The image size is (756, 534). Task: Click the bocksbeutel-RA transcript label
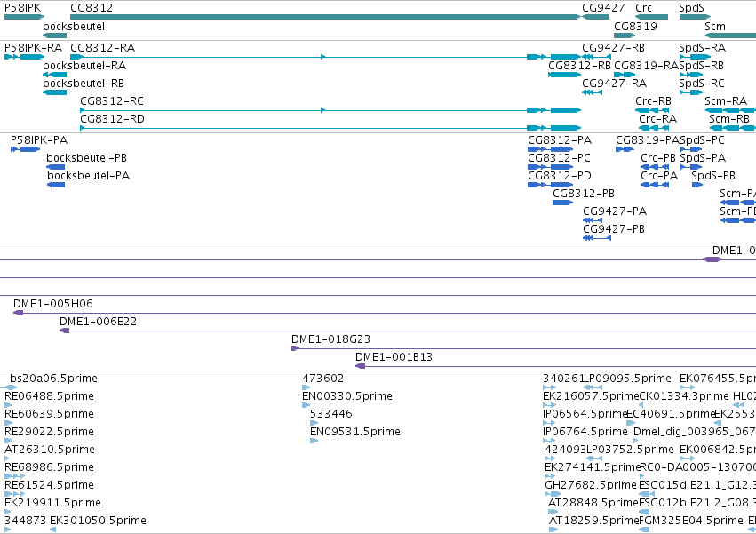[84, 66]
